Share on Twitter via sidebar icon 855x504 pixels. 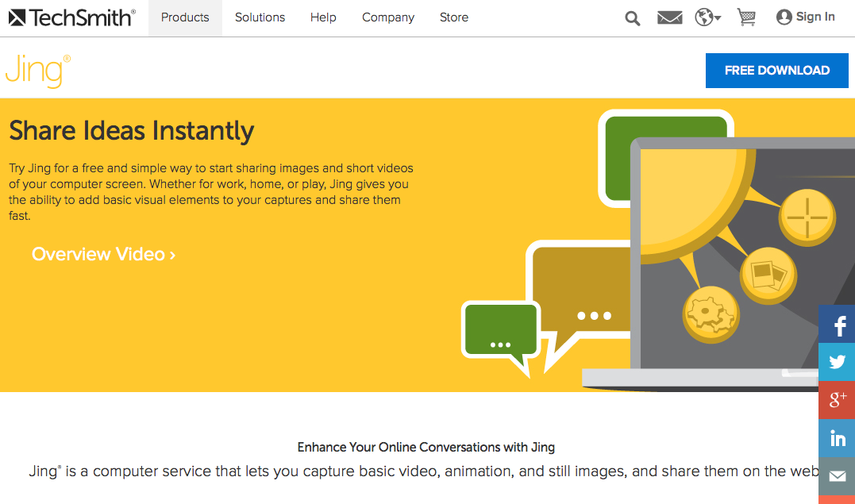(x=837, y=362)
